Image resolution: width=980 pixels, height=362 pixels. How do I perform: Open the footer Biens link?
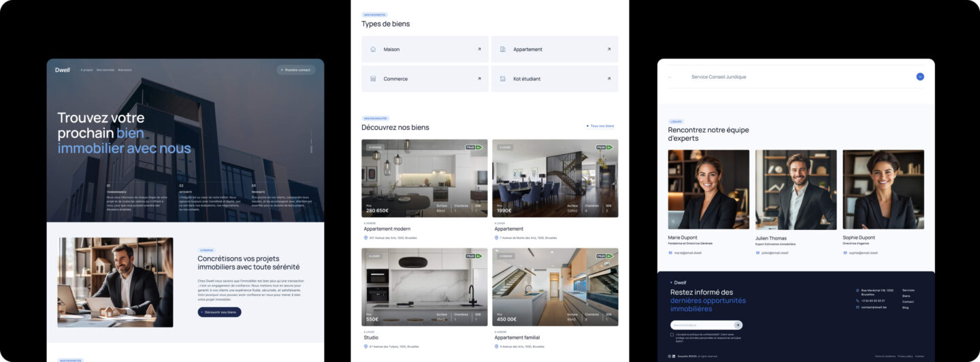coord(906,296)
